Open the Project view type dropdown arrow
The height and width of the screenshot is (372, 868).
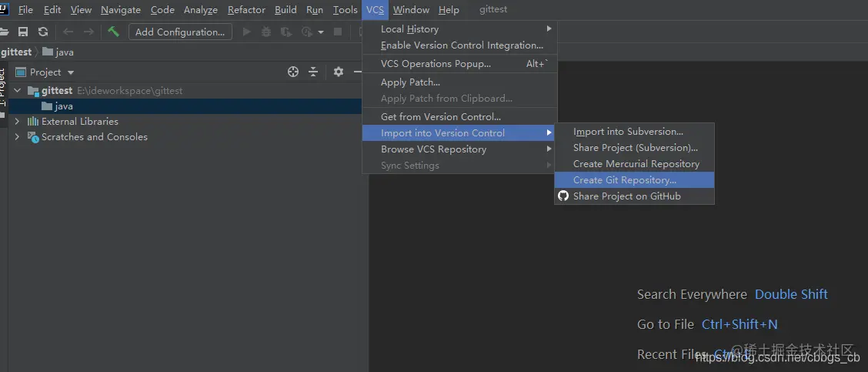tap(70, 72)
